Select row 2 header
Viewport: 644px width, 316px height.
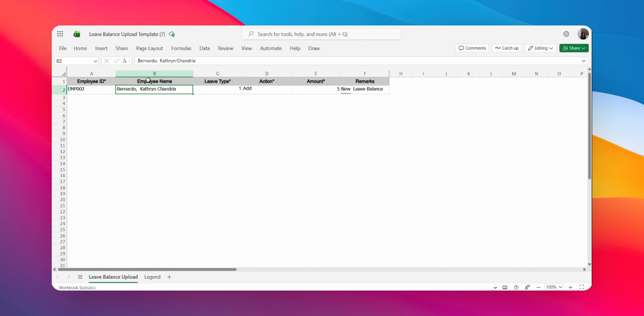click(x=59, y=90)
